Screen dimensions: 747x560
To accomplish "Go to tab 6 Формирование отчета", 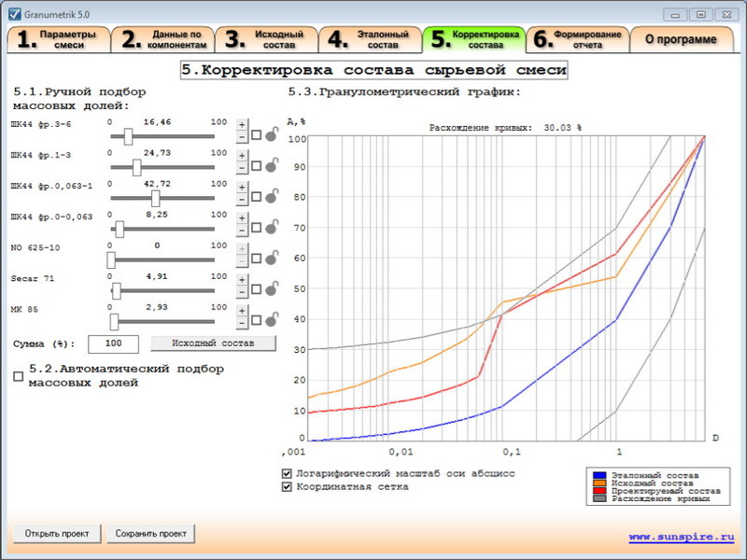I will click(577, 40).
